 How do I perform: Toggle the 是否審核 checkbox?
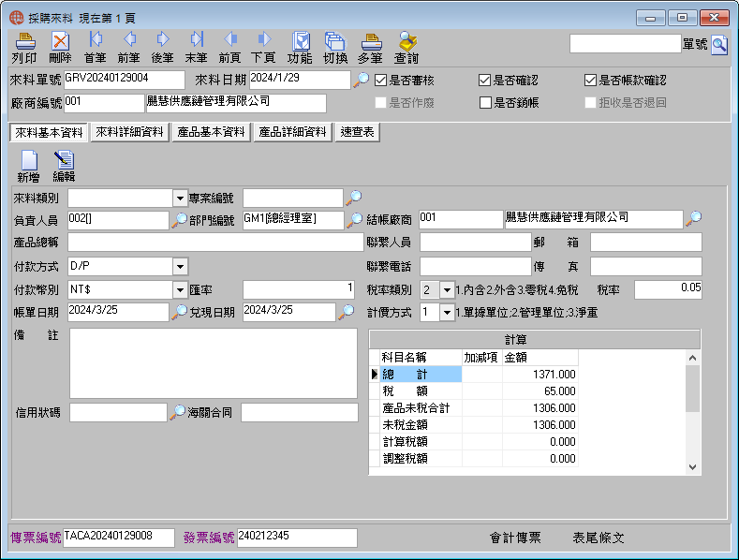coord(381,81)
